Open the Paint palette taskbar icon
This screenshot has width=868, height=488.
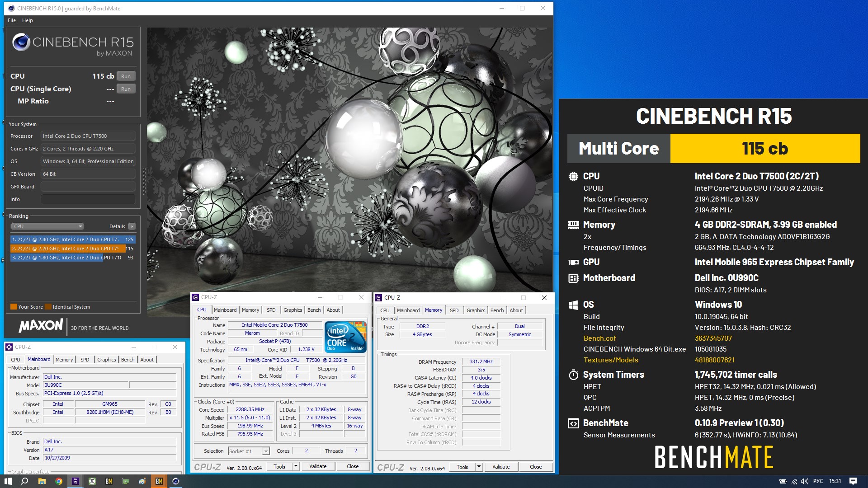point(142,481)
